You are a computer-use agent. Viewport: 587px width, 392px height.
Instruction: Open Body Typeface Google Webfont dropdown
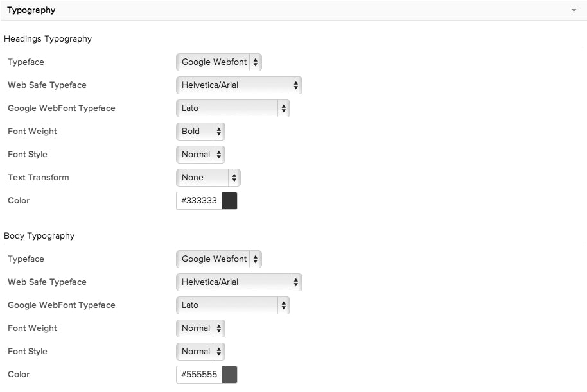coord(219,259)
